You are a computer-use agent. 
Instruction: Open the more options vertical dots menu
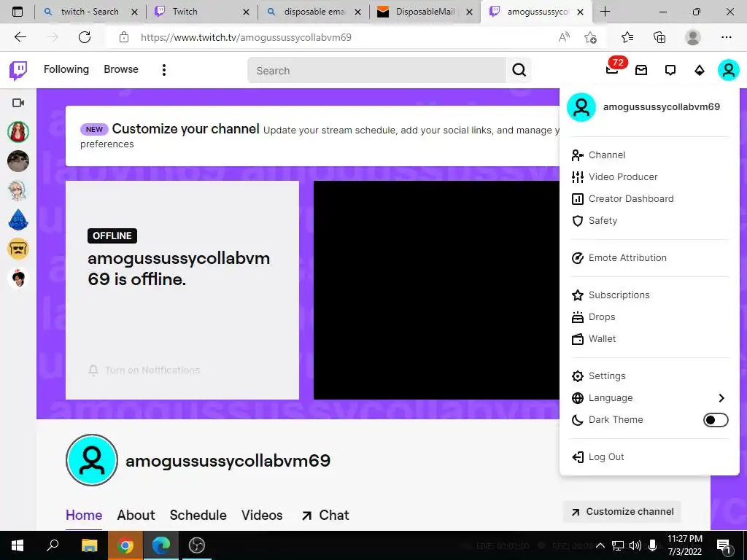pos(164,70)
